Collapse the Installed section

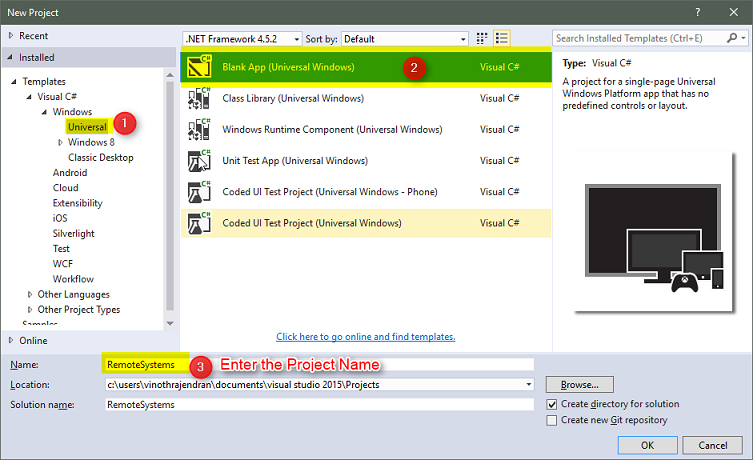coord(11,57)
